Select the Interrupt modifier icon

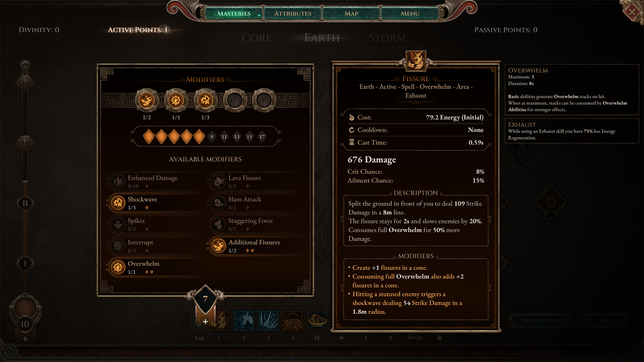click(x=118, y=246)
